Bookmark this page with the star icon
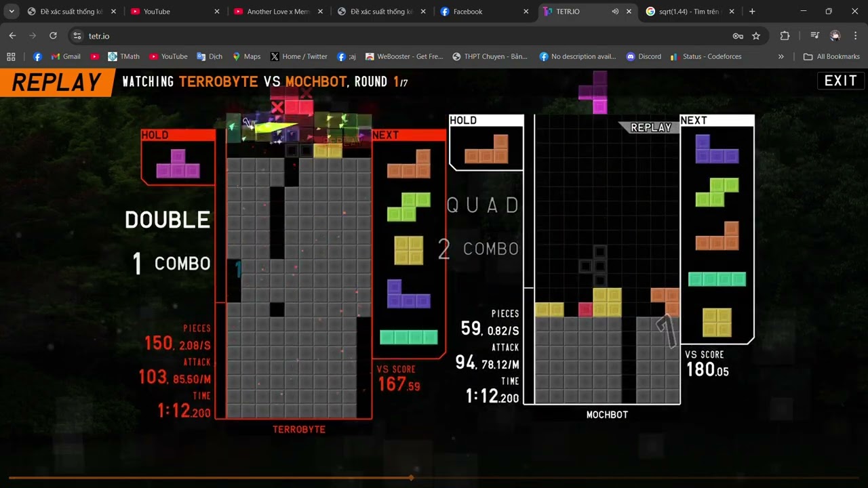 (756, 36)
